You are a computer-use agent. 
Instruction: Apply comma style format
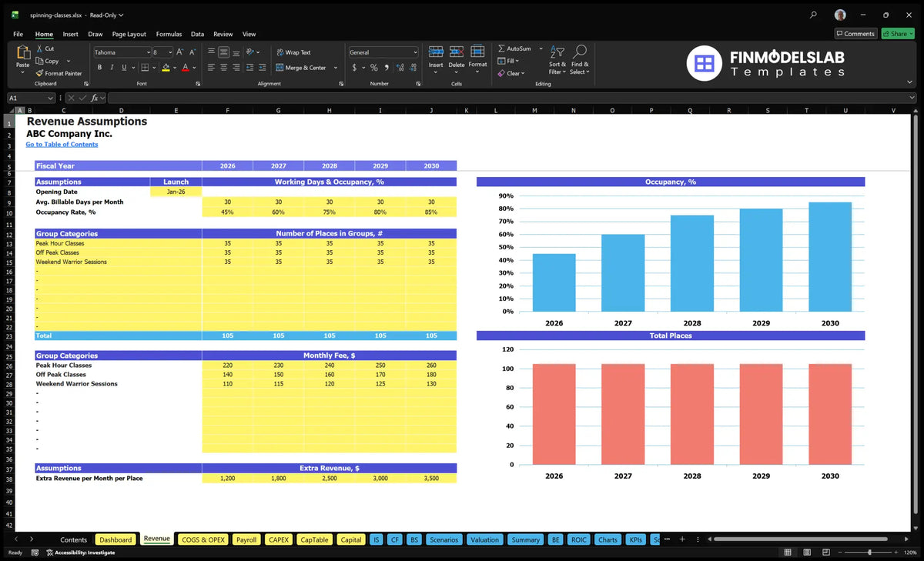(387, 68)
